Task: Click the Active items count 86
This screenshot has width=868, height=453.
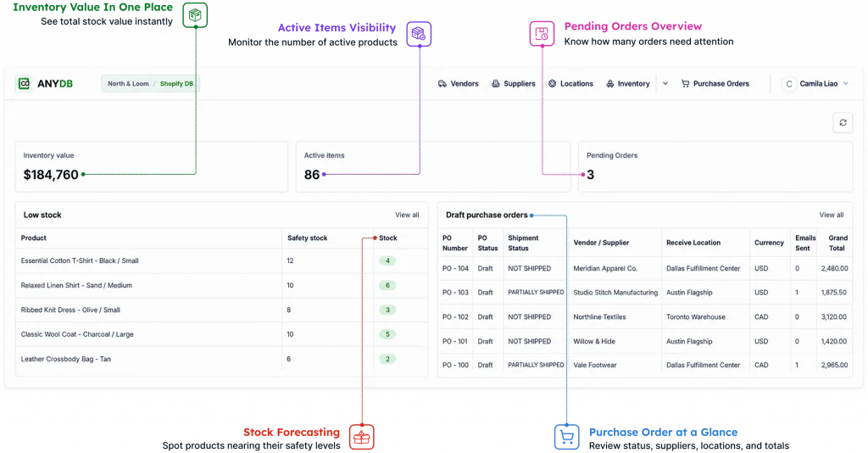Action: click(312, 175)
